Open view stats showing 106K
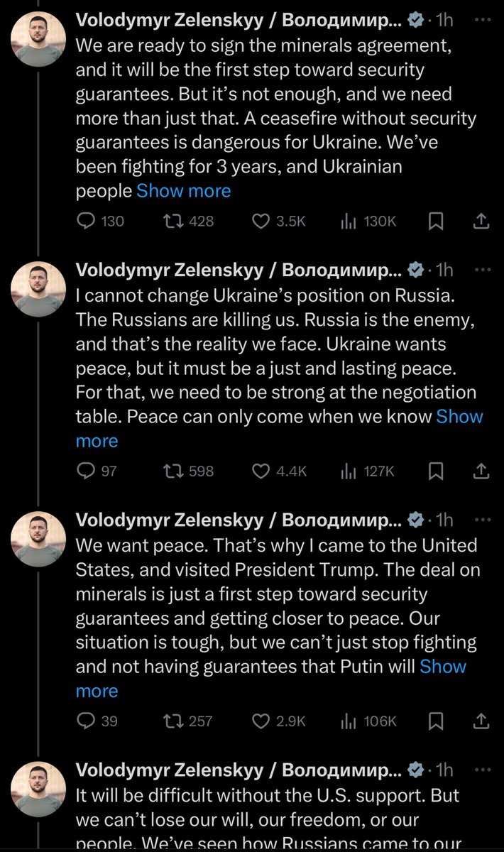This screenshot has height=852, width=504. tap(367, 721)
